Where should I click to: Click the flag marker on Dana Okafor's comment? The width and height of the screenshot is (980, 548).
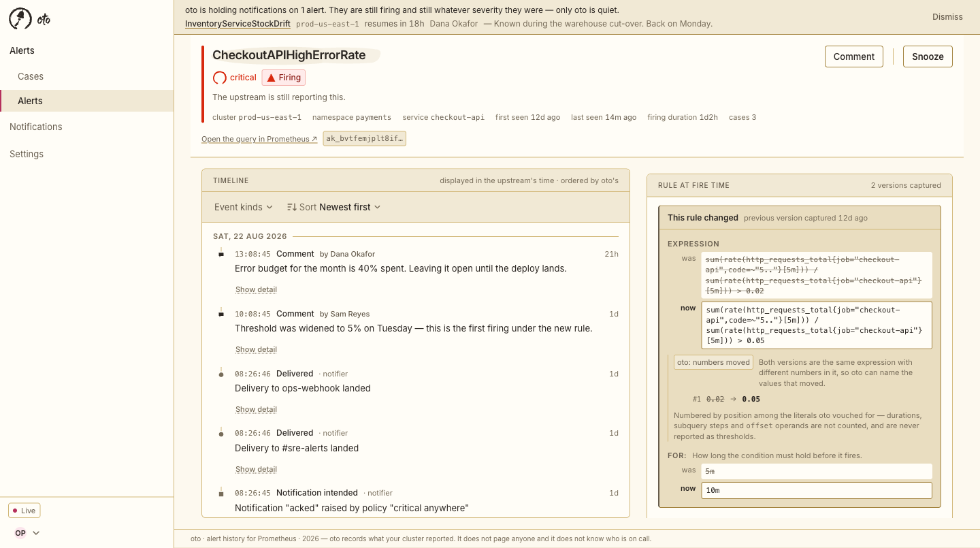pyautogui.click(x=221, y=254)
